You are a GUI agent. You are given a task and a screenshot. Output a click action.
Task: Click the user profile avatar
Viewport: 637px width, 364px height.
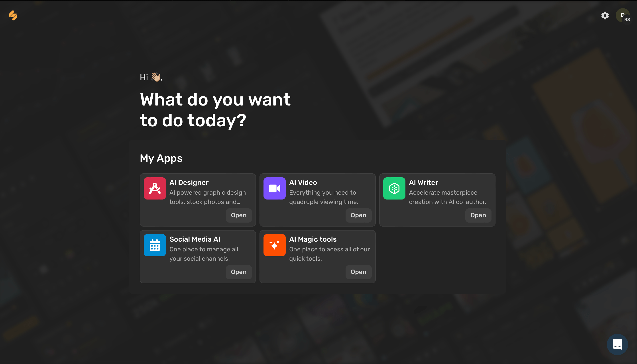(622, 15)
